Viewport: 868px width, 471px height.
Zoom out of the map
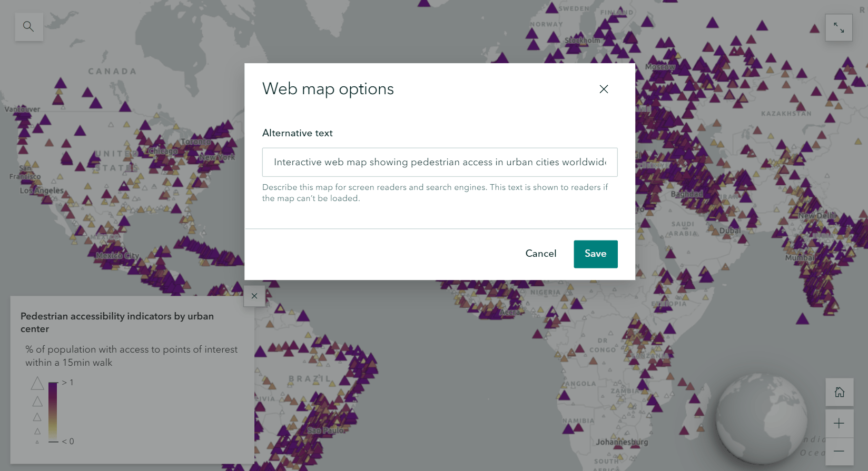(839, 451)
